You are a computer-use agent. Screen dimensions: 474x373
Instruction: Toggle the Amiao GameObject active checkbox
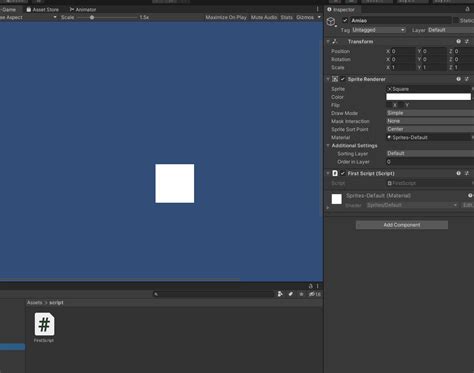click(345, 20)
